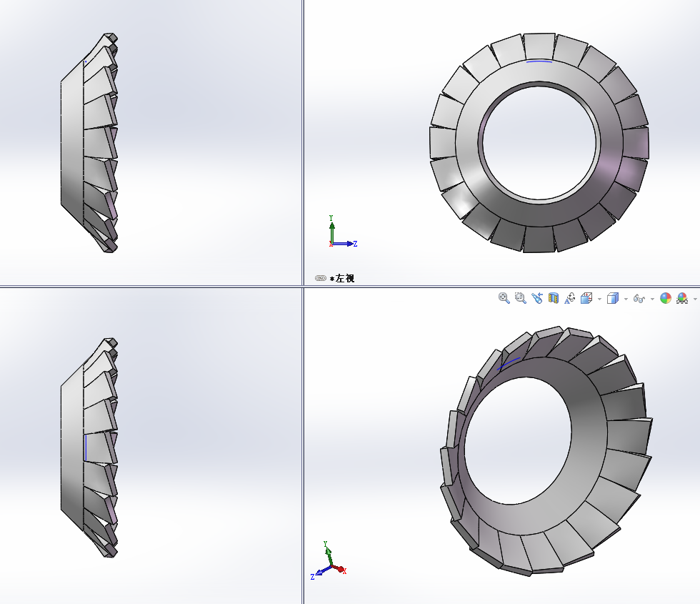Open Edit Appearance color sphere
This screenshot has width=700, height=604.
click(x=666, y=298)
